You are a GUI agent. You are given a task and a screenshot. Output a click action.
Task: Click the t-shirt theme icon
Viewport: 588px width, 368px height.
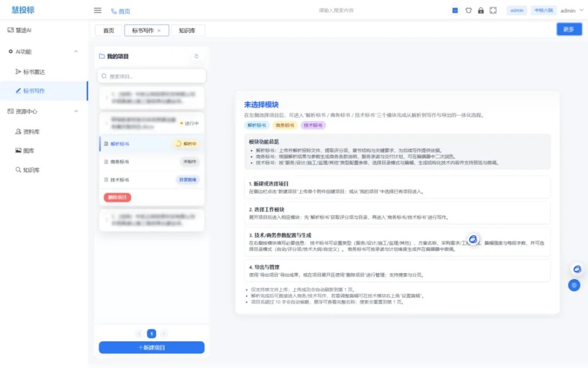click(468, 10)
